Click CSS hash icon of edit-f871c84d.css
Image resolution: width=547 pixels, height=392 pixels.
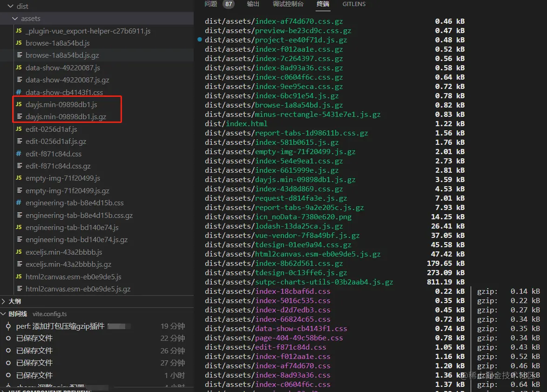point(19,154)
